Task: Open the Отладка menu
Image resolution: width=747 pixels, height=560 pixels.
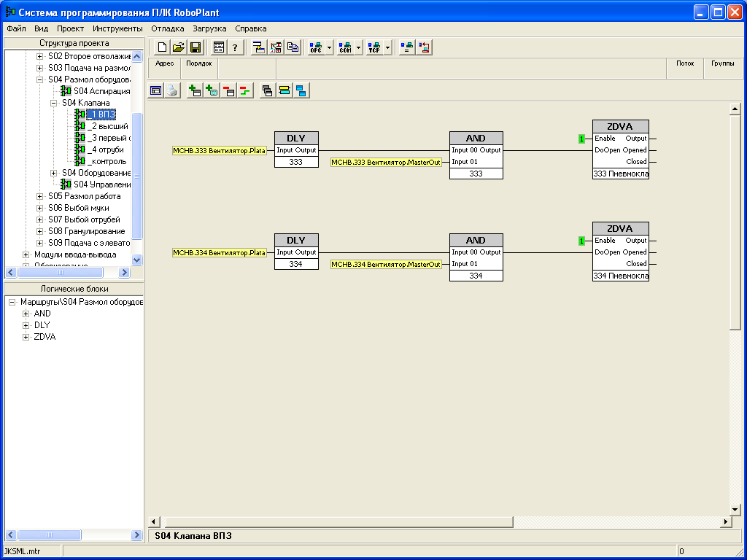Action: 167,28
